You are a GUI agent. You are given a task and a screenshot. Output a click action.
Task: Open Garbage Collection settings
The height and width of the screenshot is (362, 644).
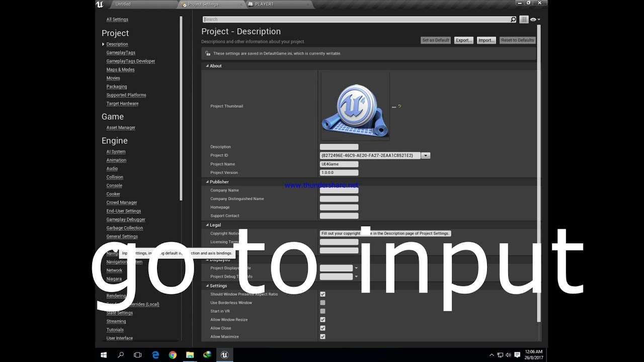tap(125, 228)
